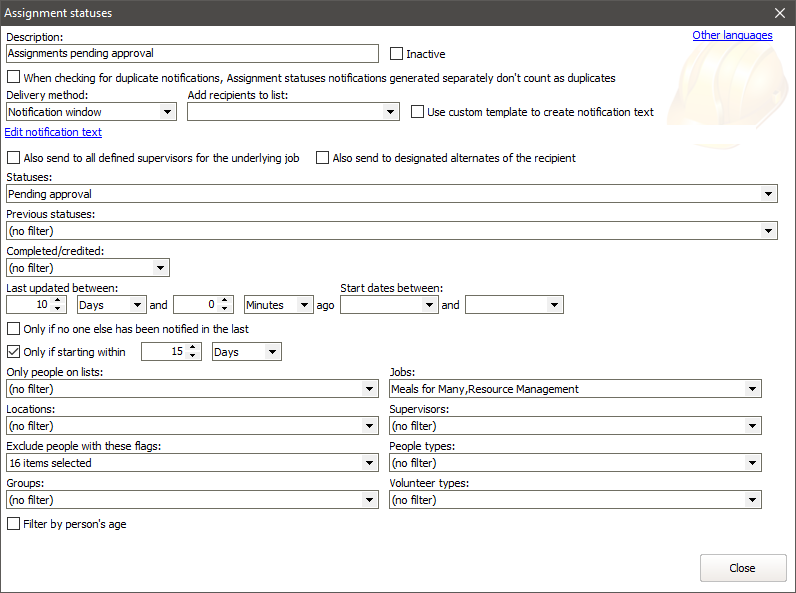The height and width of the screenshot is (593, 796).
Task: Open 'Edit notification text' link
Action: 53,132
